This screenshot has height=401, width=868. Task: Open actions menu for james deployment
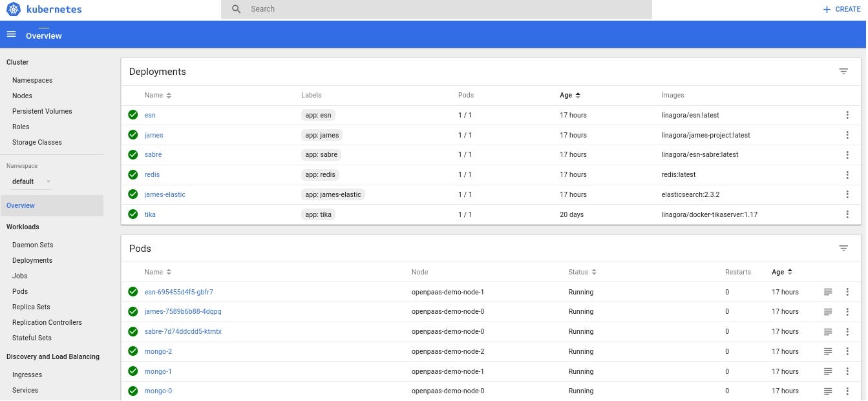click(x=847, y=135)
